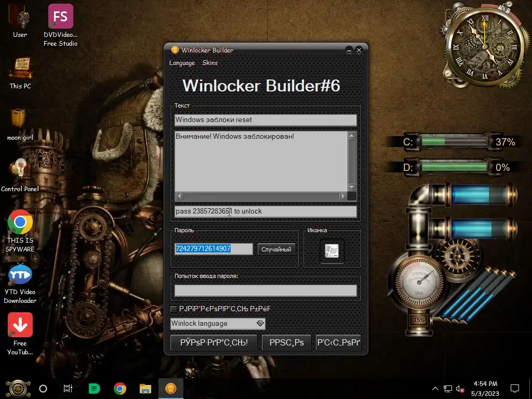The image size is (532, 399).
Task: Click the РРЅС„Рѕ info button
Action: (x=287, y=342)
